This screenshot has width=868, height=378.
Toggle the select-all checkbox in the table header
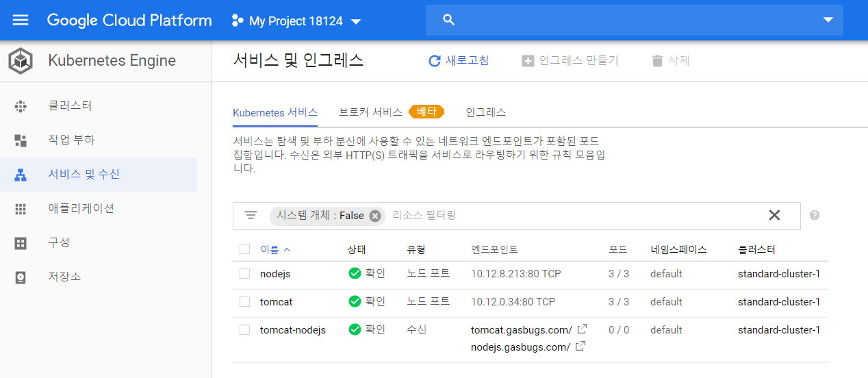(x=244, y=249)
